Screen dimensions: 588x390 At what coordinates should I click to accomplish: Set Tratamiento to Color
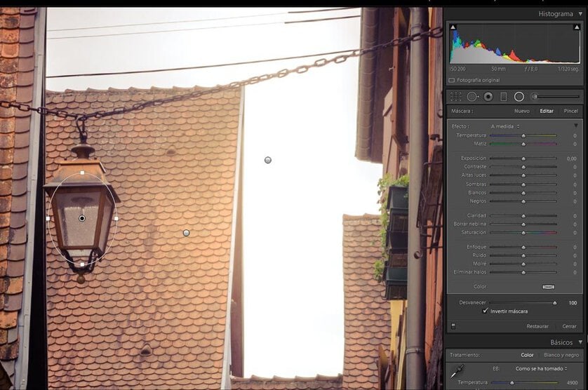(527, 355)
